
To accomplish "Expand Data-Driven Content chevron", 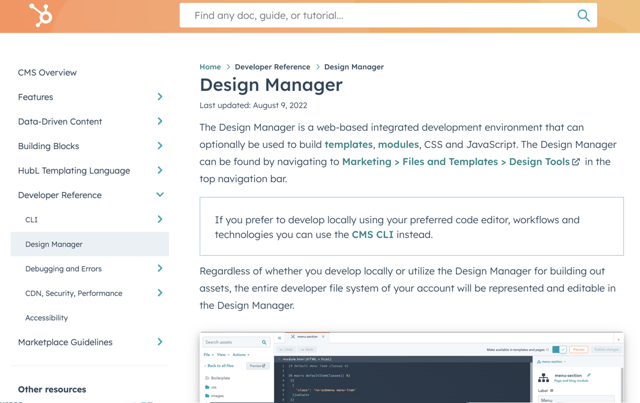I will pyautogui.click(x=160, y=121).
